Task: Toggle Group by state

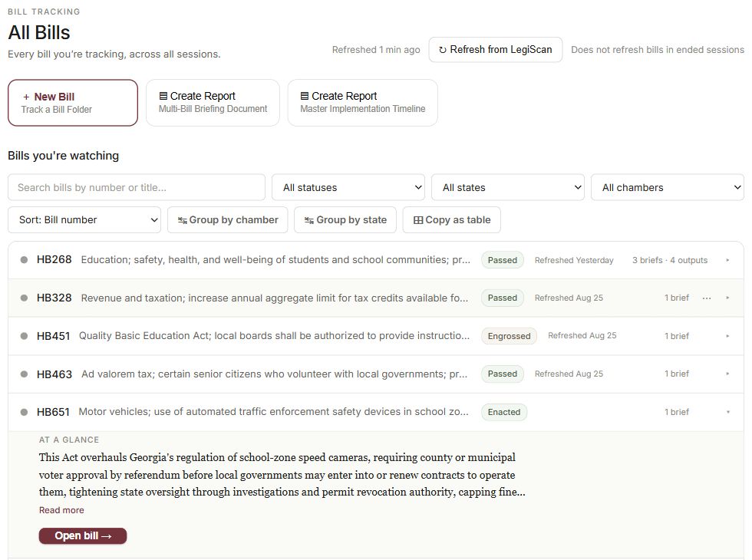Action: (345, 219)
